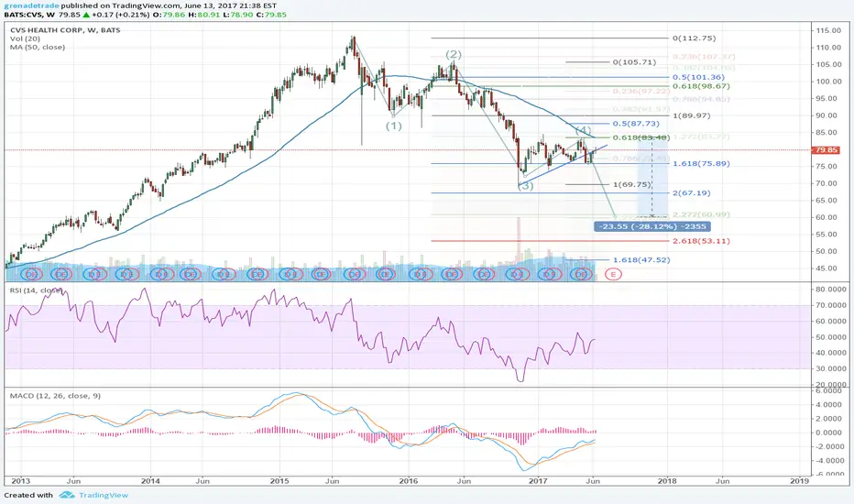
Task: Select Fibonacci level 0.618(98.67)
Action: click(702, 86)
